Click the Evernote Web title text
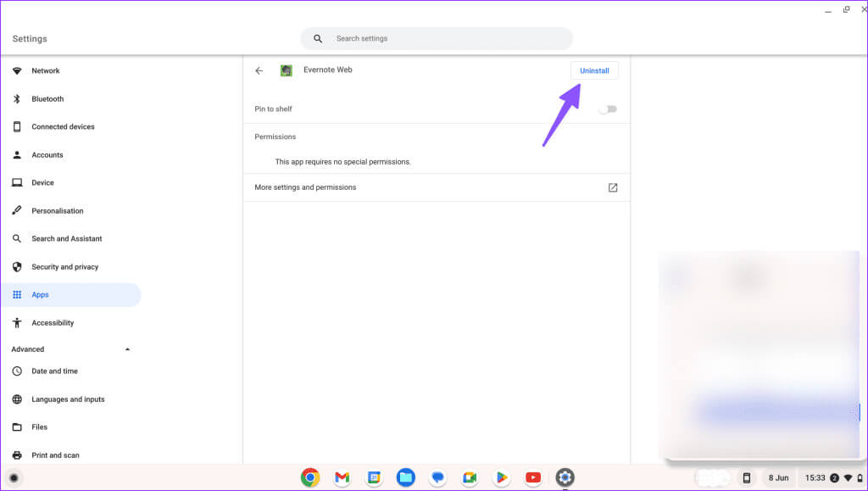Viewport: 868px width, 491px height. coord(328,70)
